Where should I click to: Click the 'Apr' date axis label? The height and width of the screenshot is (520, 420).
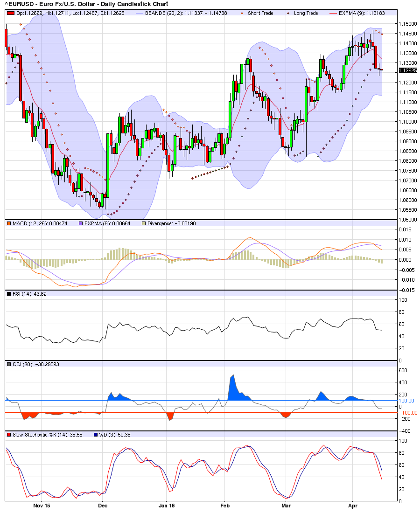[x=353, y=506]
